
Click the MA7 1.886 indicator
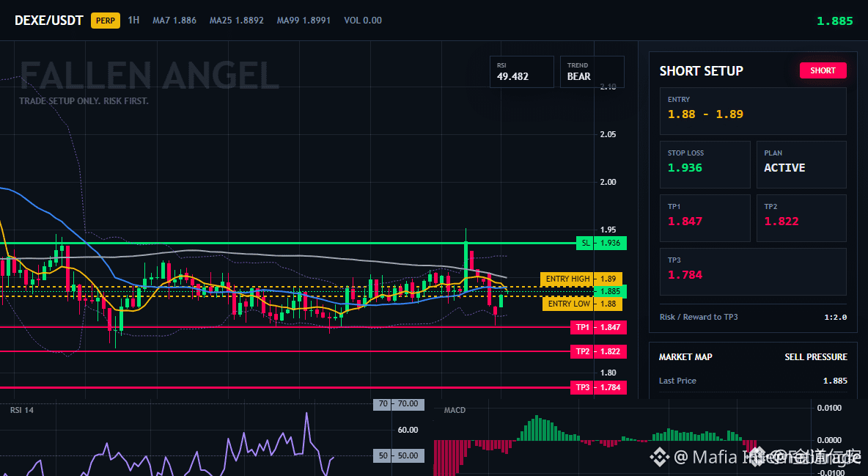pyautogui.click(x=174, y=20)
